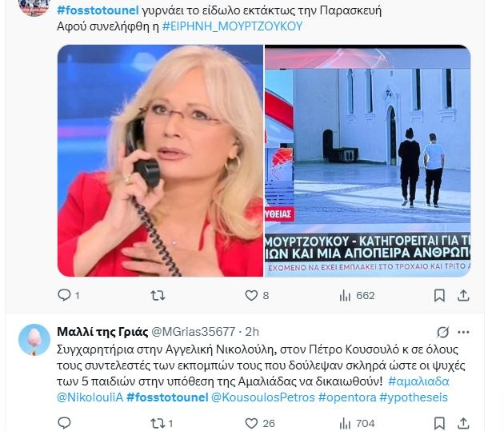This screenshot has height=431, width=504.
Task: Like the tweet with 26 likes
Action: click(251, 423)
